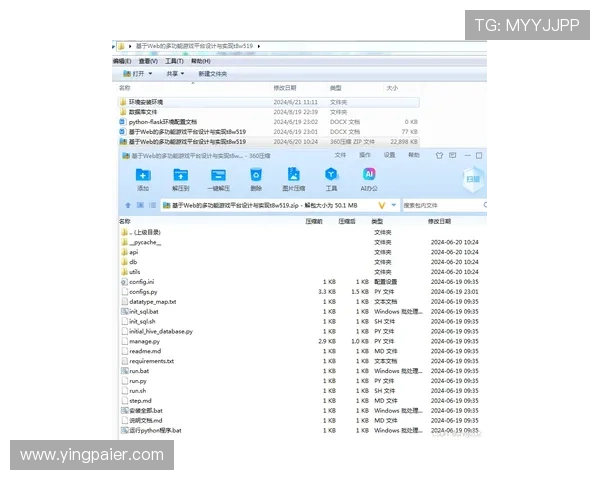The image size is (600, 480).
Task: Open the 帮助(H) menu in Explorer
Action: tap(201, 61)
